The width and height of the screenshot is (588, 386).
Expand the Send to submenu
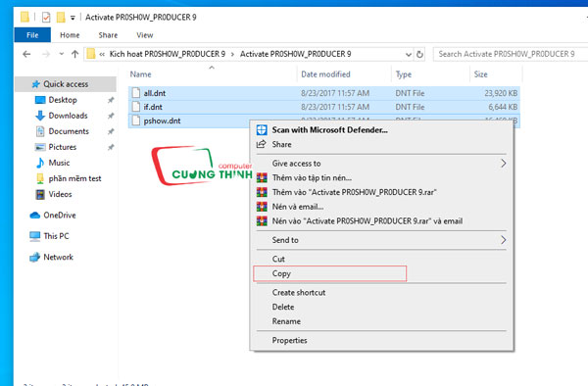coord(381,240)
